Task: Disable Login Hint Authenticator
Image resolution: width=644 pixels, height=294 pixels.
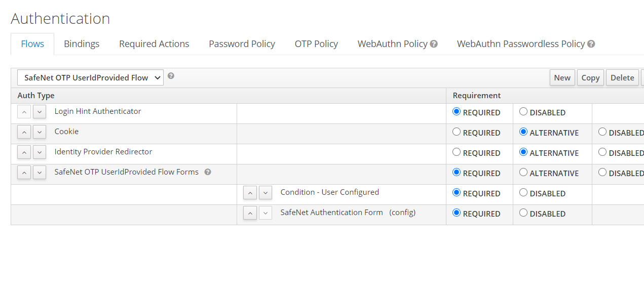Action: click(523, 112)
